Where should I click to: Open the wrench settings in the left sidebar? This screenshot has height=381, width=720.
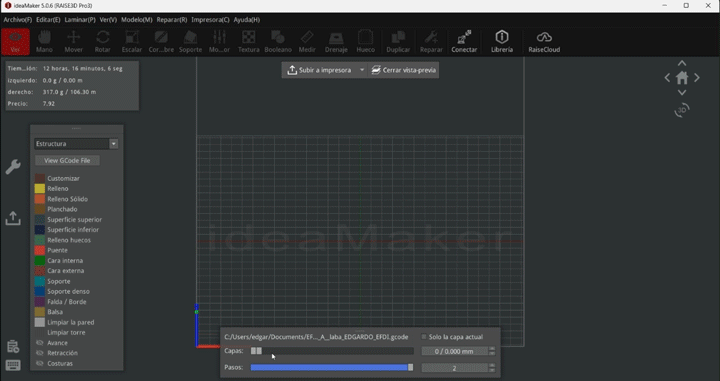point(13,167)
